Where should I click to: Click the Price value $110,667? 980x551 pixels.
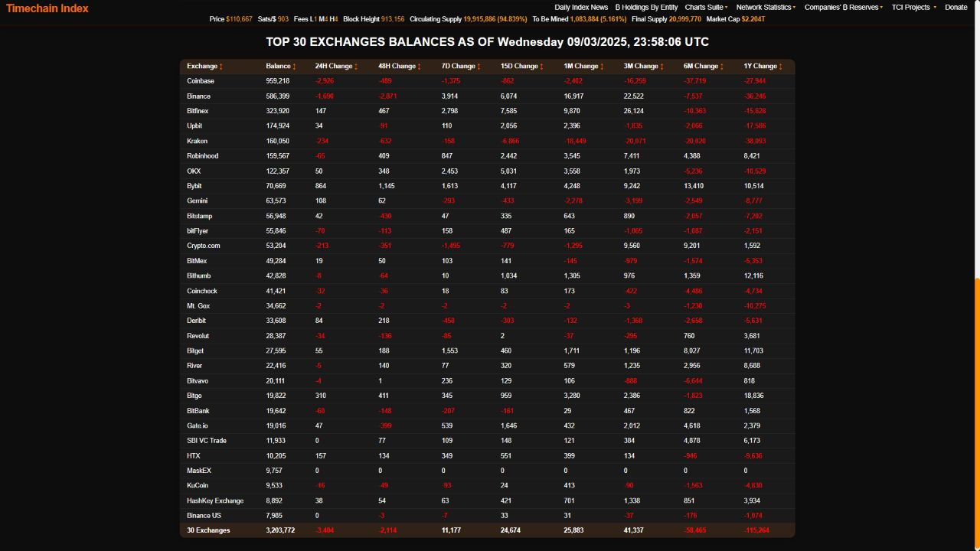(239, 19)
